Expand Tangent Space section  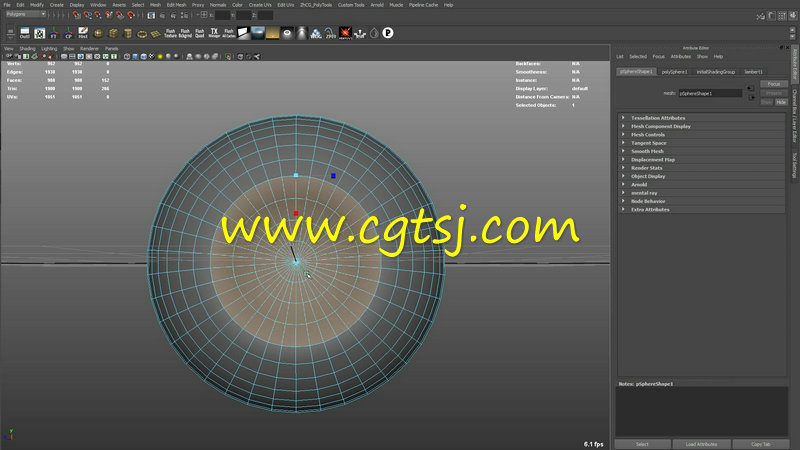(702, 143)
